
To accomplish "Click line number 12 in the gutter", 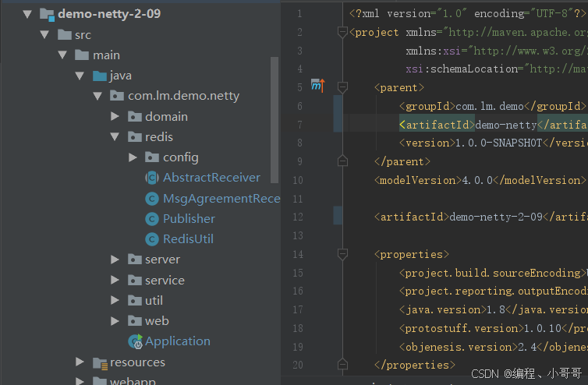I will coord(298,217).
